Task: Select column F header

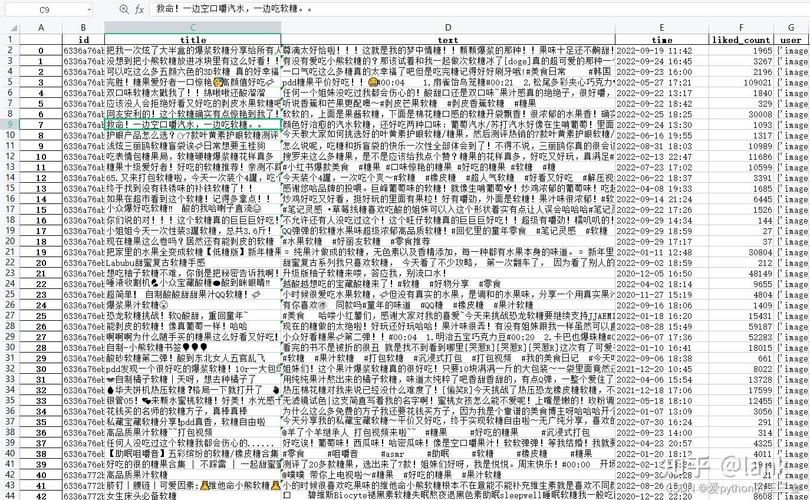Action: tap(741, 28)
